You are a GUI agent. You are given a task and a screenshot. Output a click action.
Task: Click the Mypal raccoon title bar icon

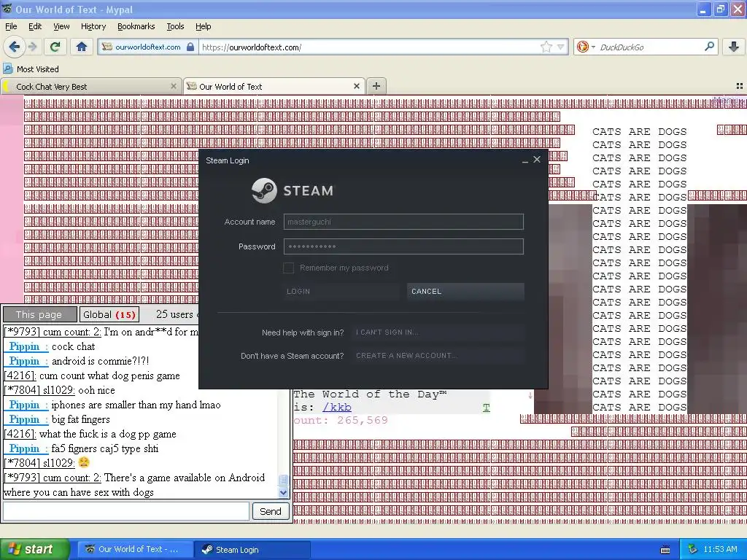point(7,9)
